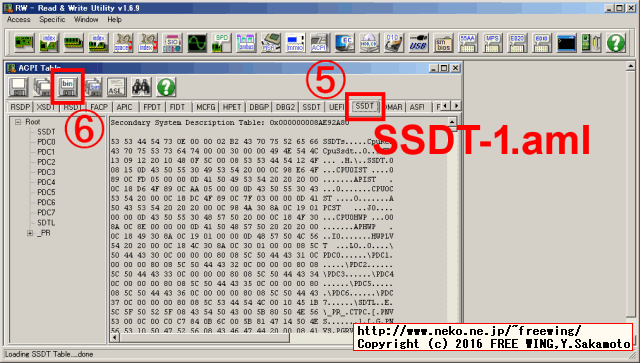Switch to the ASFI tab

coord(417,107)
